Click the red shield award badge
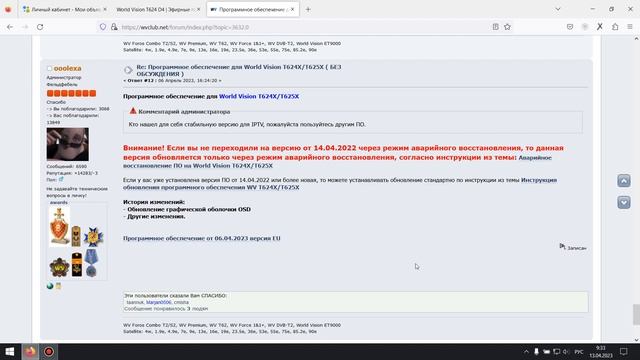The height and width of the screenshot is (360, 640). [59, 227]
